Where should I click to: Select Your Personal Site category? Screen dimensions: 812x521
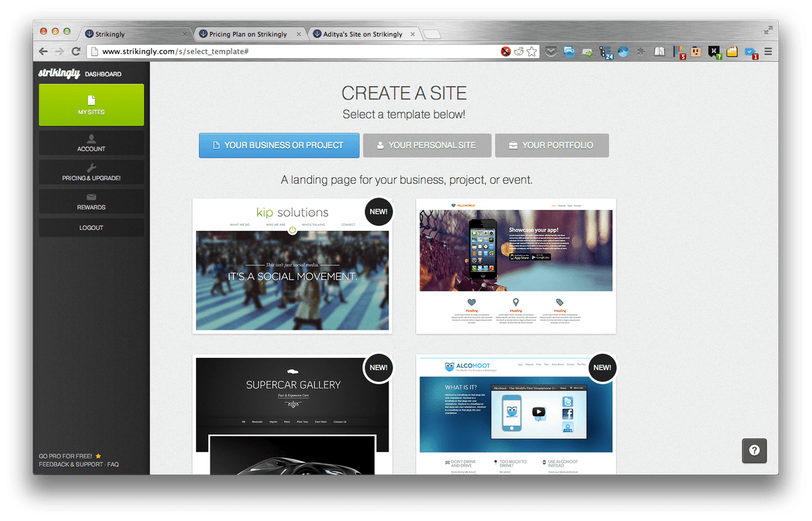(426, 145)
